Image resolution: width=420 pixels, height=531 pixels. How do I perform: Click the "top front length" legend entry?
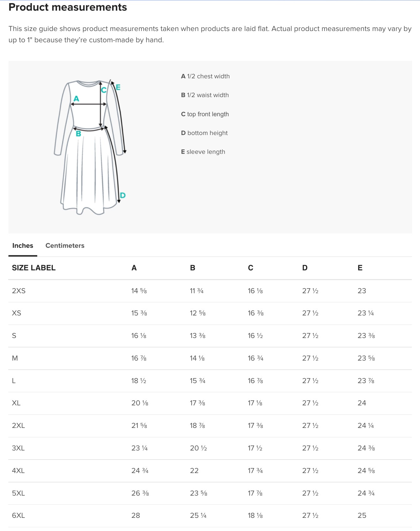[x=205, y=114]
